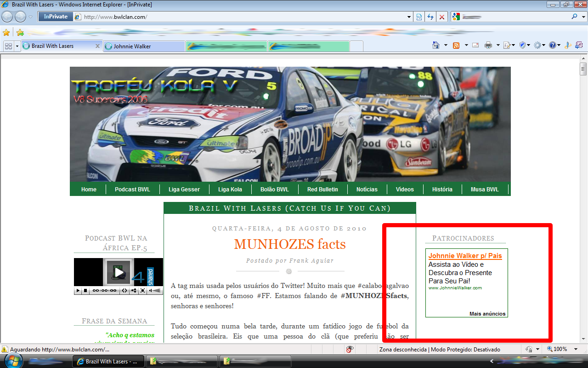This screenshot has height=368, width=588.
Task: Refresh the page with arrows icon
Action: pyautogui.click(x=430, y=17)
